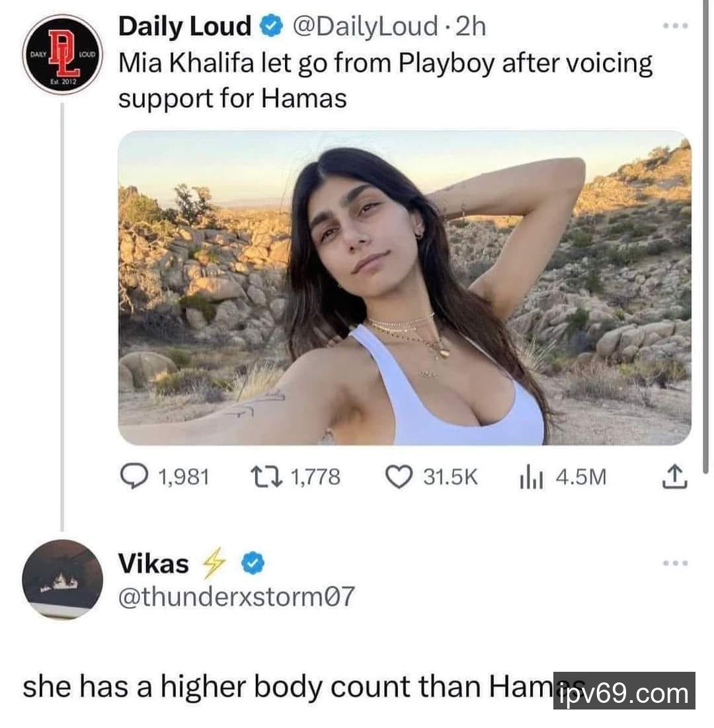Click the Vikas display name
Screen dimensions: 714x728
(x=153, y=563)
